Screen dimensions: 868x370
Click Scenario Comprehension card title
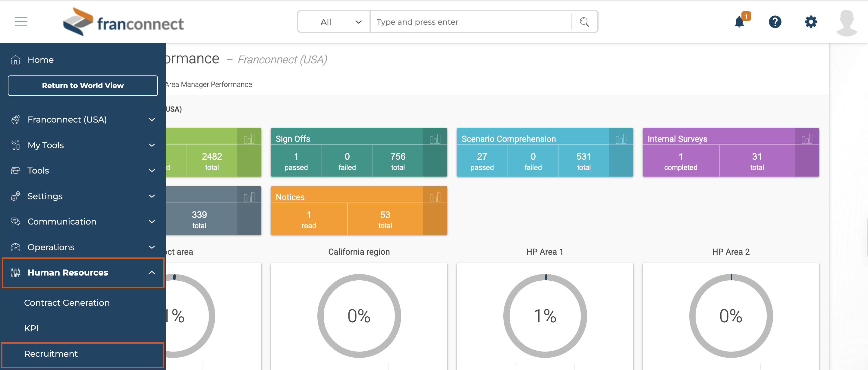pos(508,139)
